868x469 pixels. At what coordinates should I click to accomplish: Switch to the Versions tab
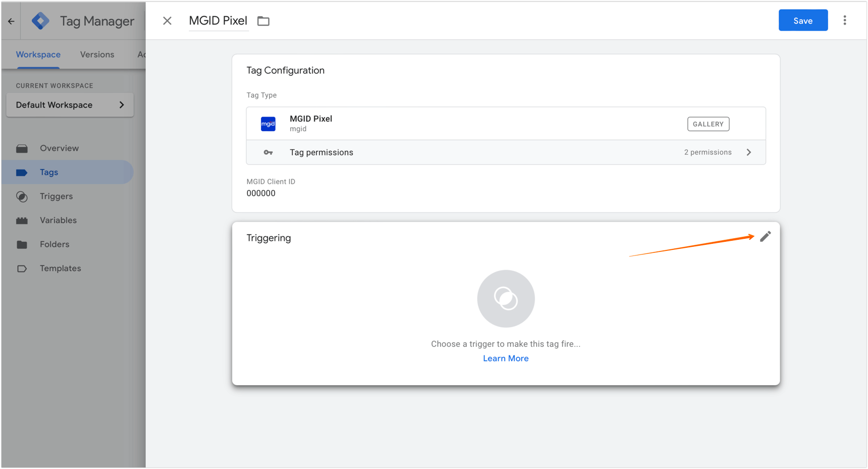click(97, 55)
